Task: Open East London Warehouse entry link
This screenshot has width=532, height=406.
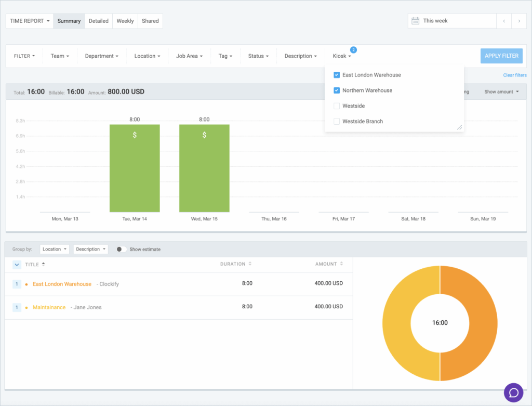Action: 62,284
